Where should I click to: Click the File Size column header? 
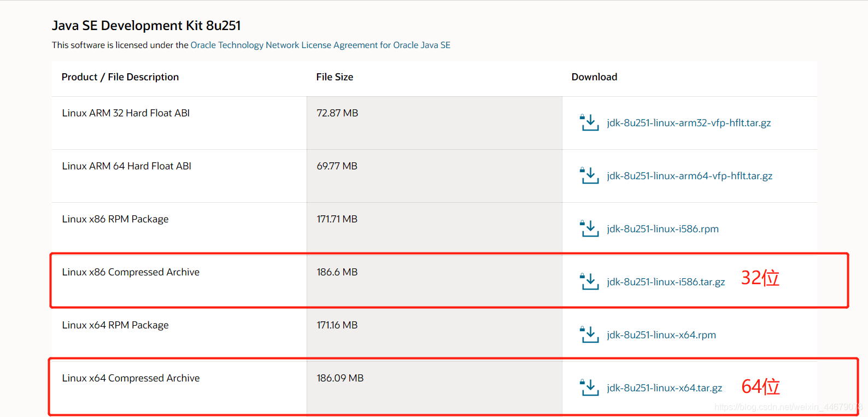coord(335,77)
